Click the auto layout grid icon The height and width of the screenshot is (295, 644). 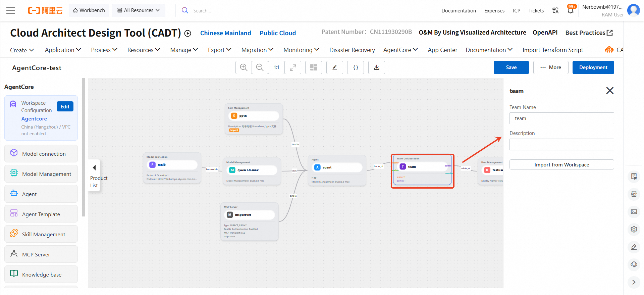click(314, 67)
